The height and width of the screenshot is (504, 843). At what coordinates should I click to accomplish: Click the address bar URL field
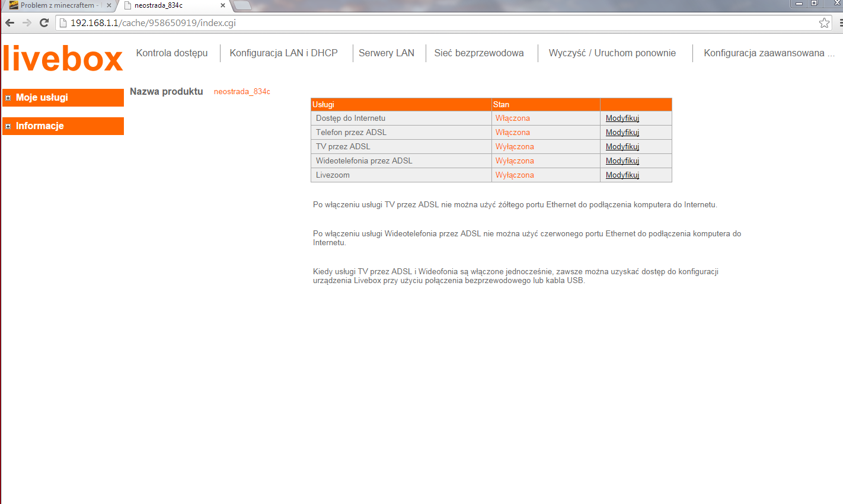(439, 23)
